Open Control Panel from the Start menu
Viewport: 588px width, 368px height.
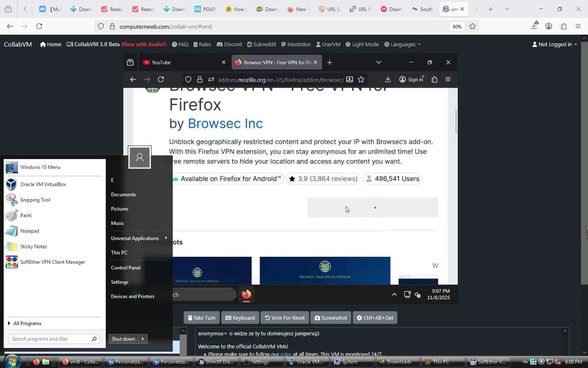pos(126,268)
